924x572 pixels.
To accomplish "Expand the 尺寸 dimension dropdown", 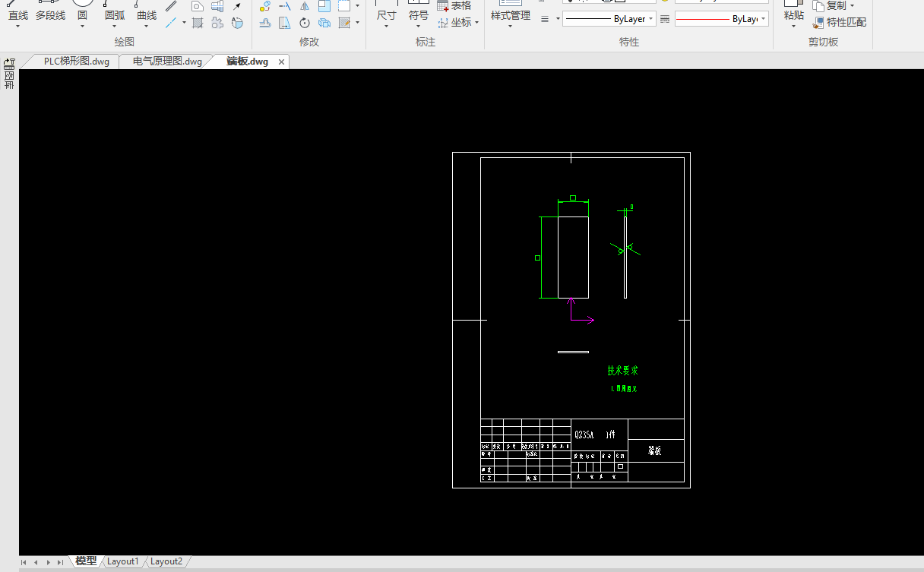I will [387, 15].
